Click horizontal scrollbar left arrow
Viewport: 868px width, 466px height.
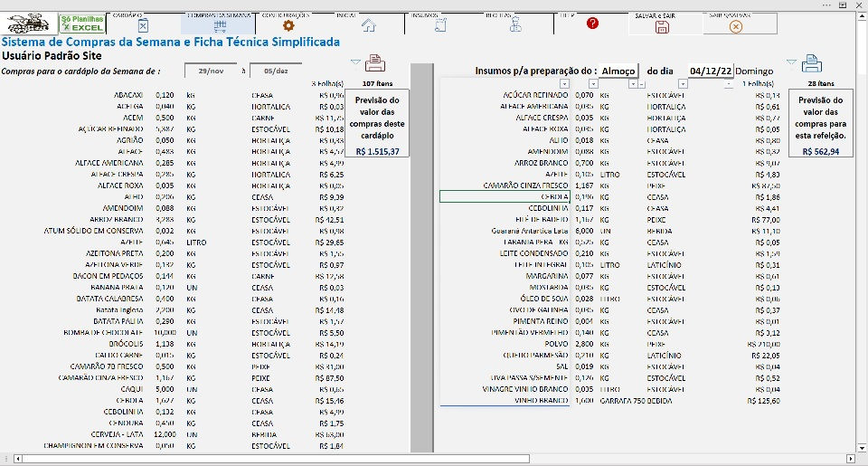(18, 459)
